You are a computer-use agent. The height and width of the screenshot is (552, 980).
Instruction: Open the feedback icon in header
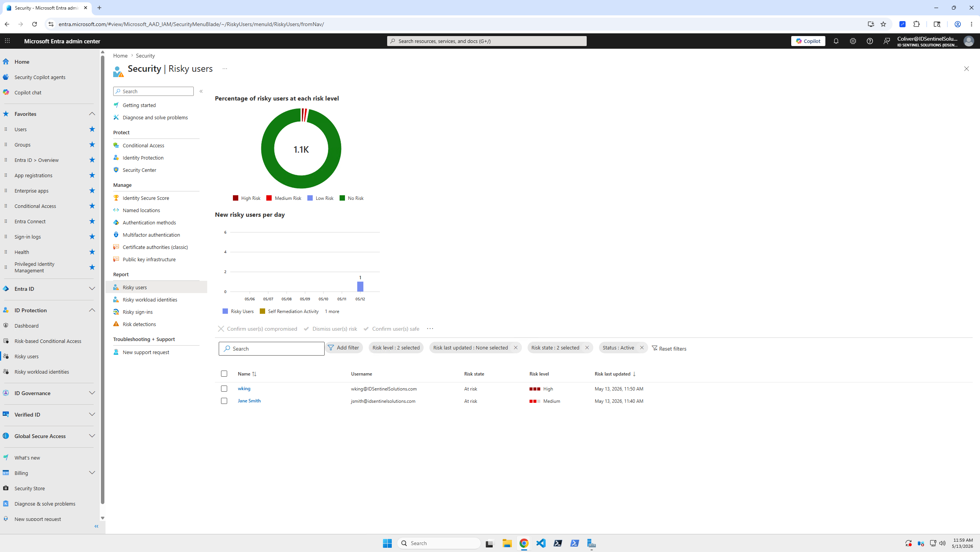coord(886,41)
